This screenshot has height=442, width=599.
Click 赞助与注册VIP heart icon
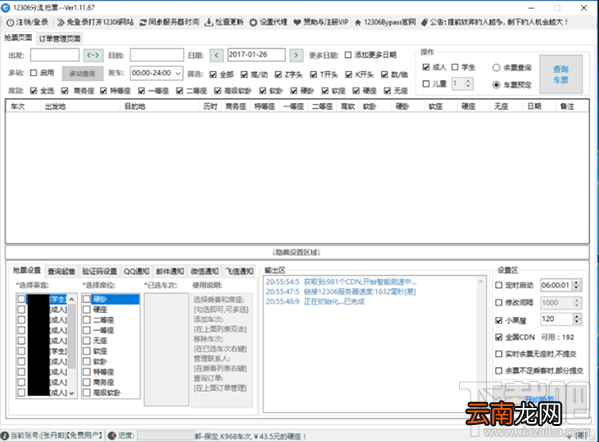297,23
